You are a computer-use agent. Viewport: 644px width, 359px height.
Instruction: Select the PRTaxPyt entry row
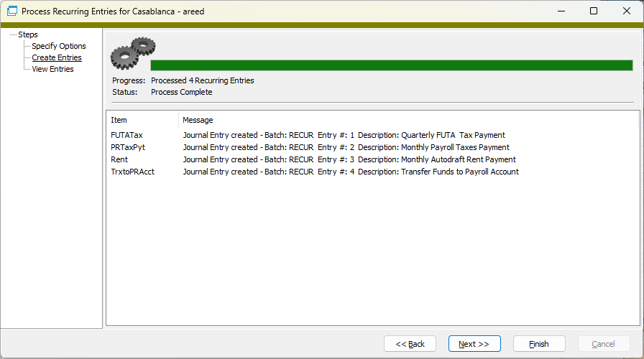coord(128,147)
